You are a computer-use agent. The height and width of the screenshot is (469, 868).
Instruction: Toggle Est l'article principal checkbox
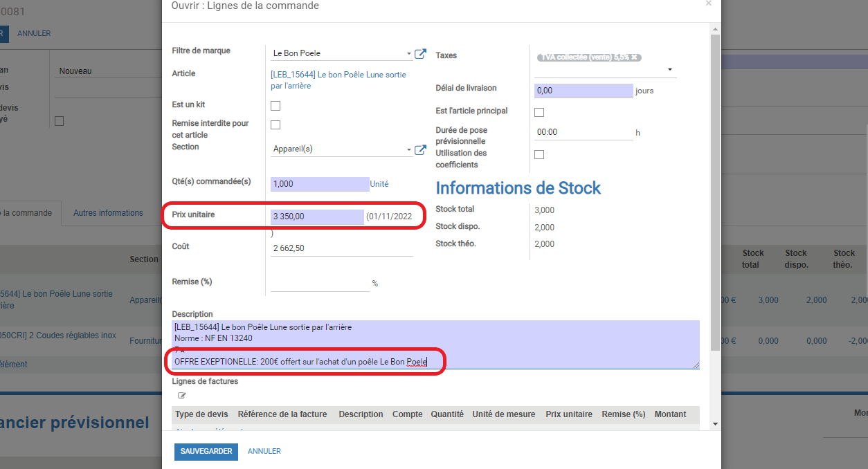[539, 112]
